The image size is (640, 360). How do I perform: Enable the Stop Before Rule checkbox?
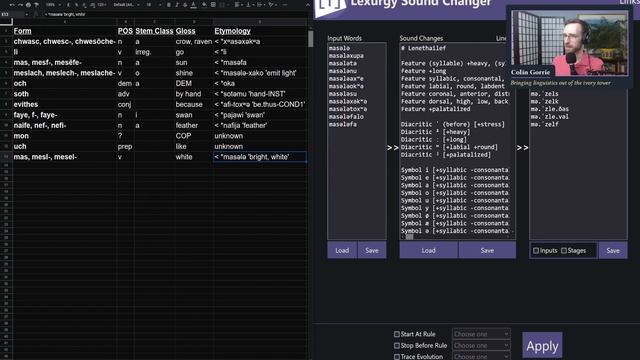pos(397,345)
